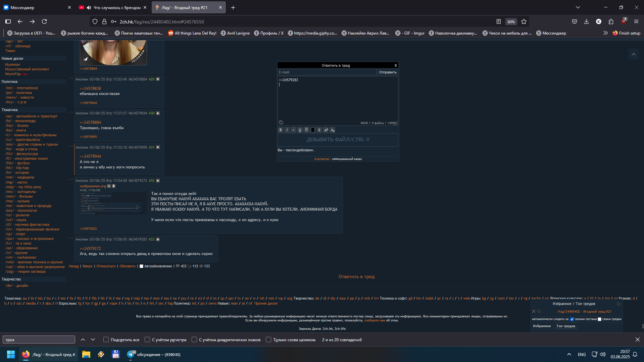Toggle 'Подсветить все' in find bar
Viewport: 644px width, 362px height.
[106, 340]
